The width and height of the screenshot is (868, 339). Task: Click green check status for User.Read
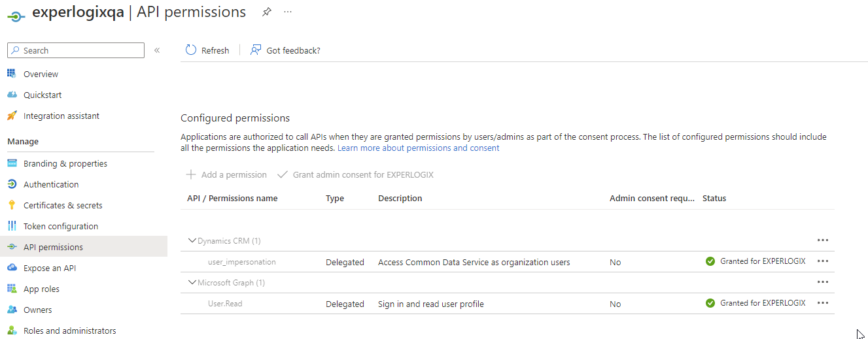click(x=710, y=303)
